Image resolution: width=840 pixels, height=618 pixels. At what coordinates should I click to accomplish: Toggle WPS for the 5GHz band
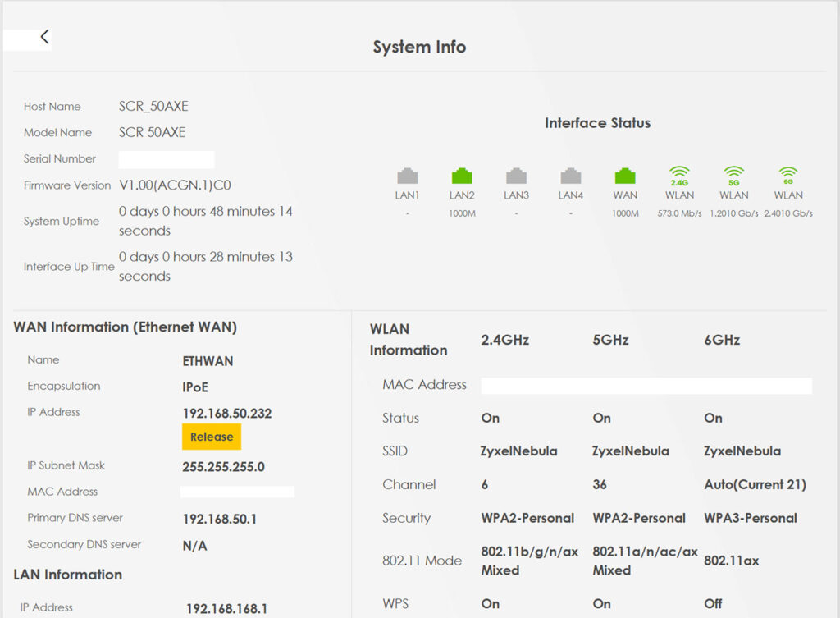click(x=600, y=603)
